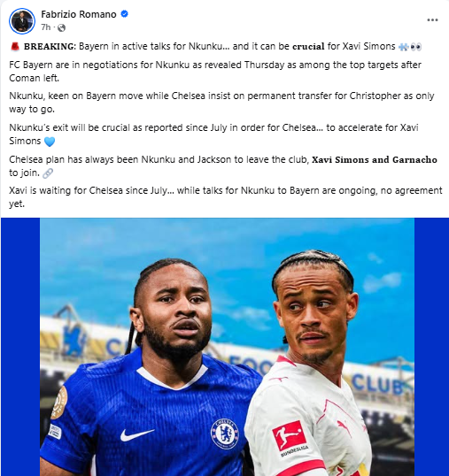Click the eyes emoji after Xavi Simons
This screenshot has width=449, height=476.
415,46
